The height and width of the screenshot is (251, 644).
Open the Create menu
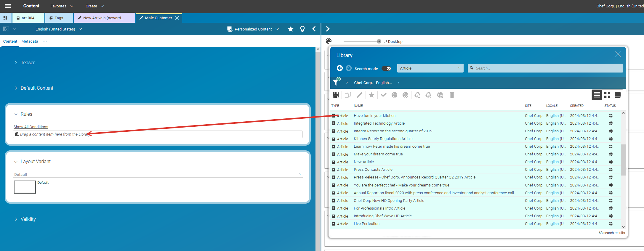pyautogui.click(x=94, y=6)
